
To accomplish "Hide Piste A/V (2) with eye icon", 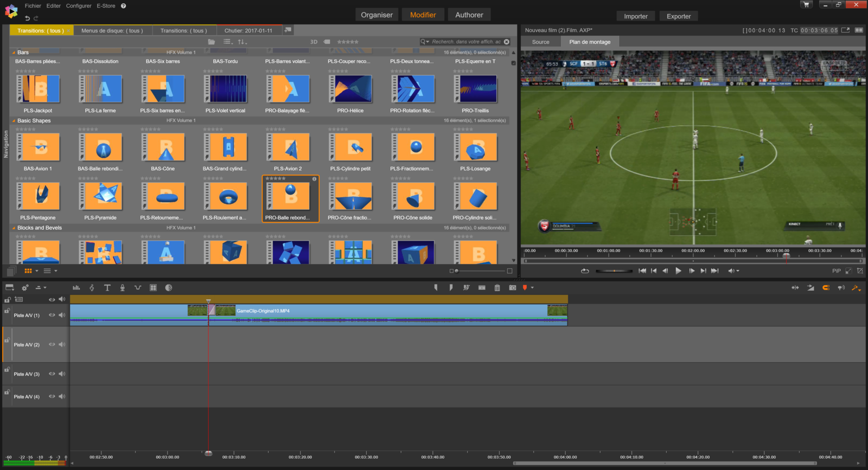I will pos(52,344).
